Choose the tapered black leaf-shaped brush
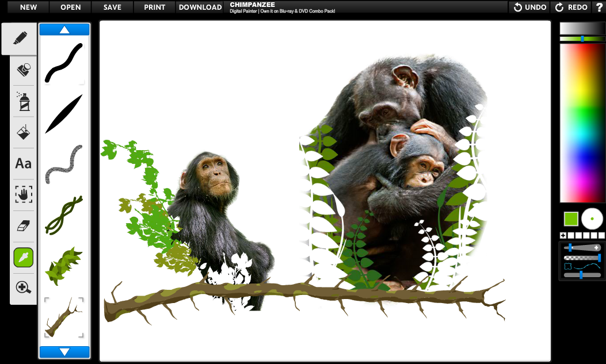 pyautogui.click(x=64, y=114)
